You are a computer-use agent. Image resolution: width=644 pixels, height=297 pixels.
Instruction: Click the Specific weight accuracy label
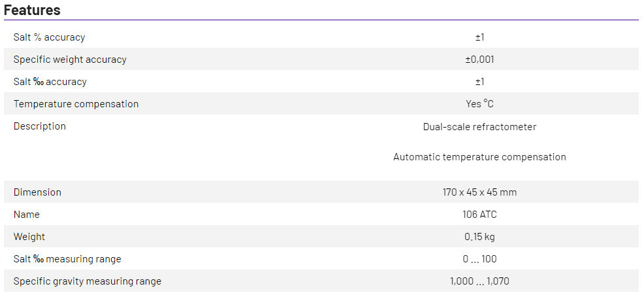pyautogui.click(x=70, y=60)
